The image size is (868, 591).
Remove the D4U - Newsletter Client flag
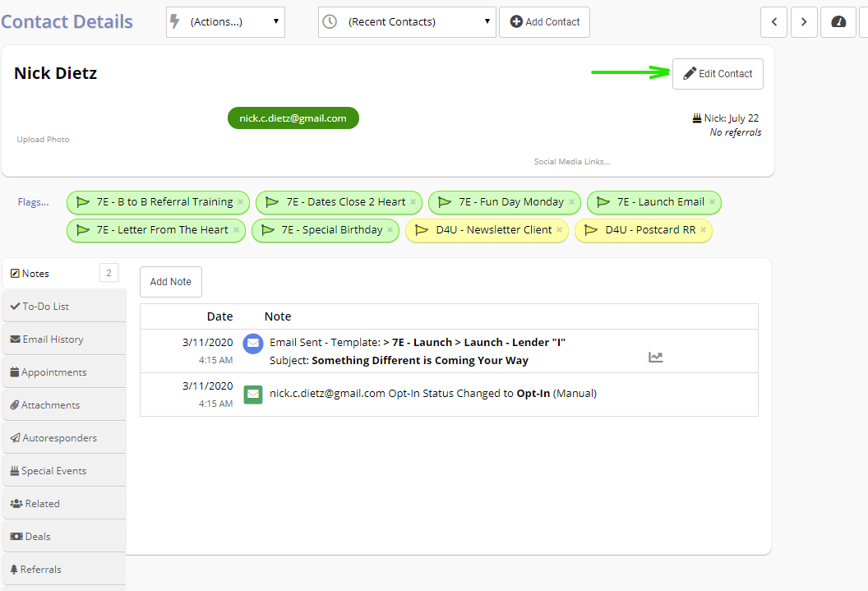[559, 229]
